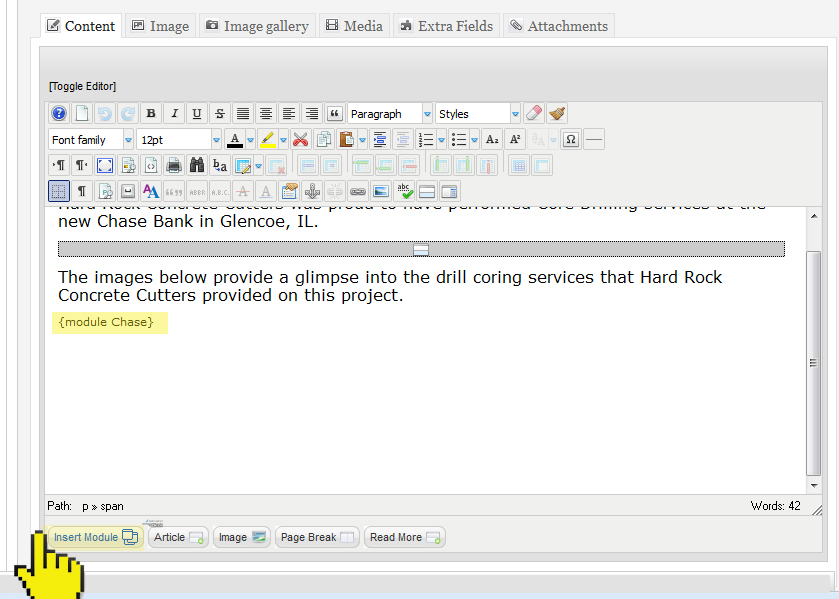
Task: Click the Cut scissors icon
Action: coord(301,140)
